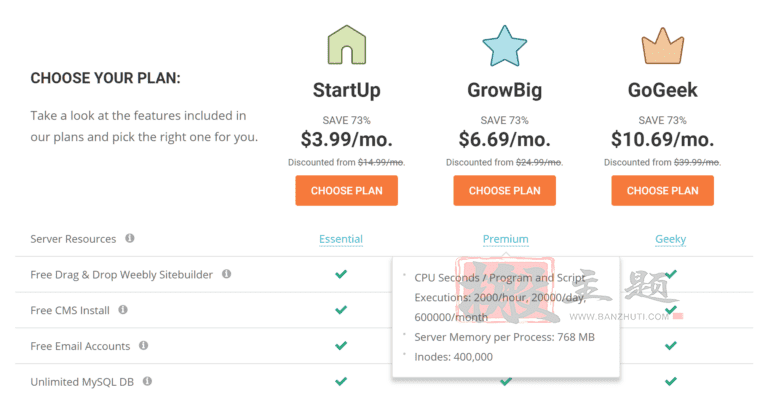Click info icon beside Weebly Sitebuilder
Viewport: 768px width, 399px height.
click(226, 274)
